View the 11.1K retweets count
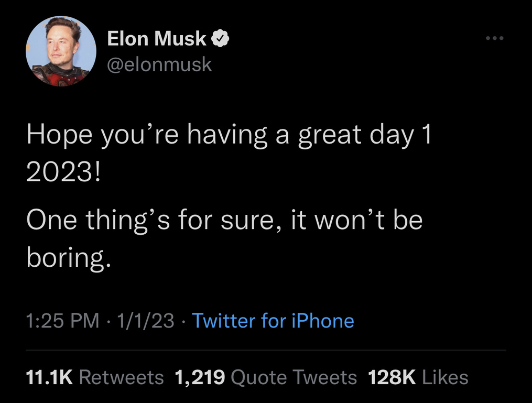This screenshot has height=403, width=532. [x=49, y=377]
